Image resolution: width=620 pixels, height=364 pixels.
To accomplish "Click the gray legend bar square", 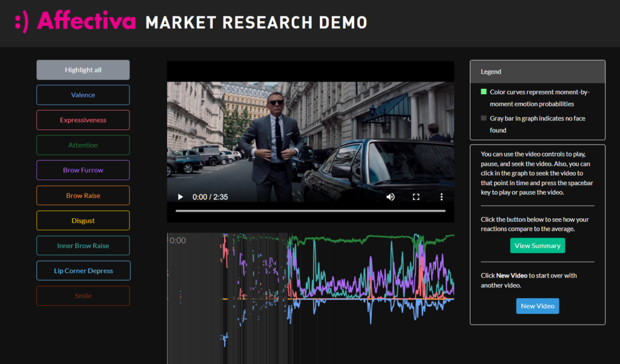I will coord(484,119).
